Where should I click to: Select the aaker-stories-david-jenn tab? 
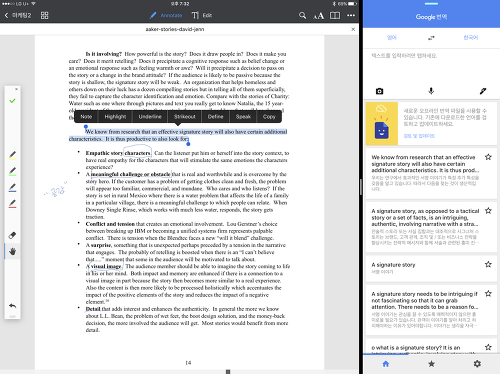coord(175,29)
